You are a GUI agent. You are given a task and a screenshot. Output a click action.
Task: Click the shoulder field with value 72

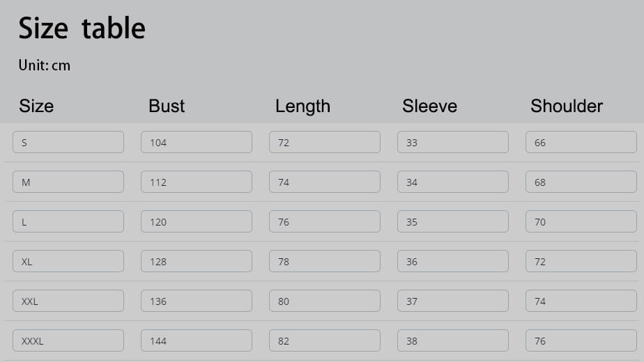click(x=581, y=261)
